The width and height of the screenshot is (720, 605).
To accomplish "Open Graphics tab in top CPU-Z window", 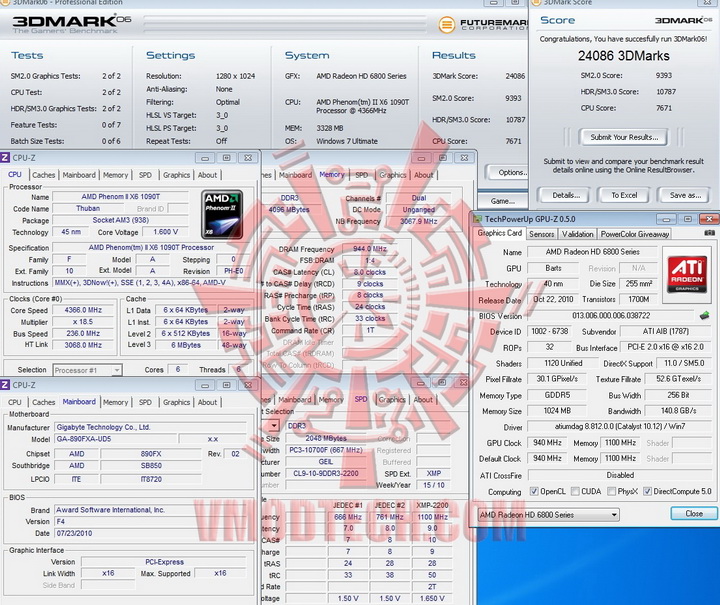I will click(176, 175).
